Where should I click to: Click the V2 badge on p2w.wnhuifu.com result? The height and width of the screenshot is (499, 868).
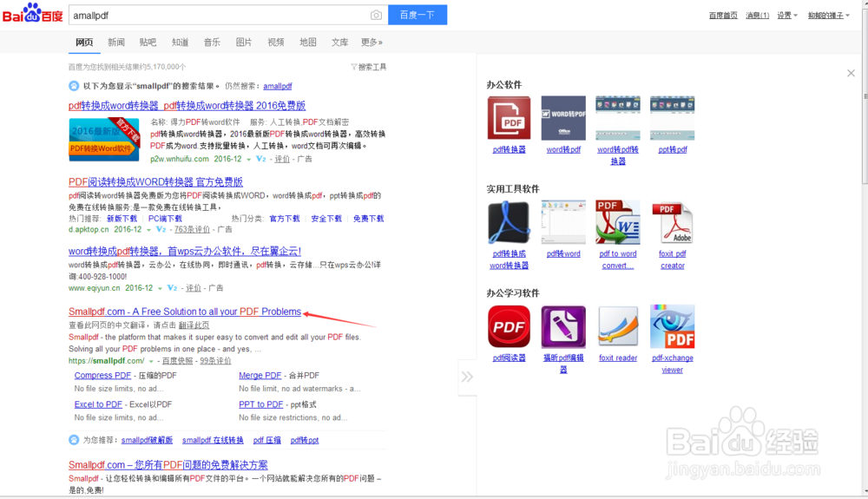click(x=260, y=159)
